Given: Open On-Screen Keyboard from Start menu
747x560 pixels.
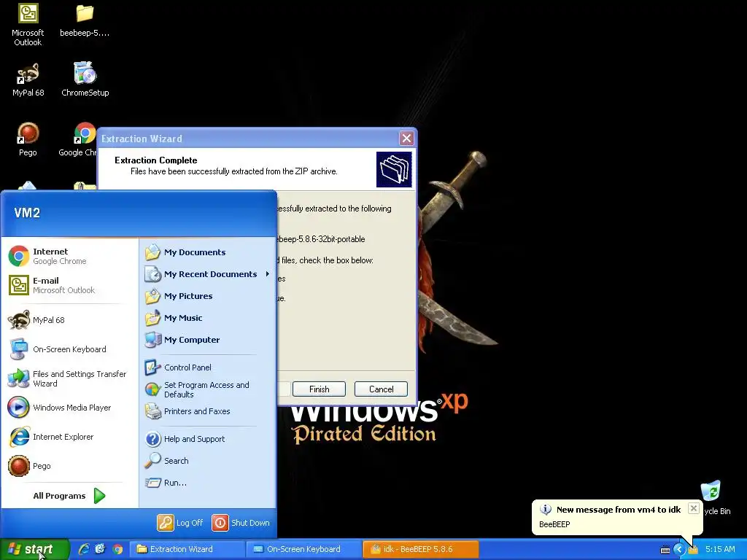Looking at the screenshot, I should [69, 349].
